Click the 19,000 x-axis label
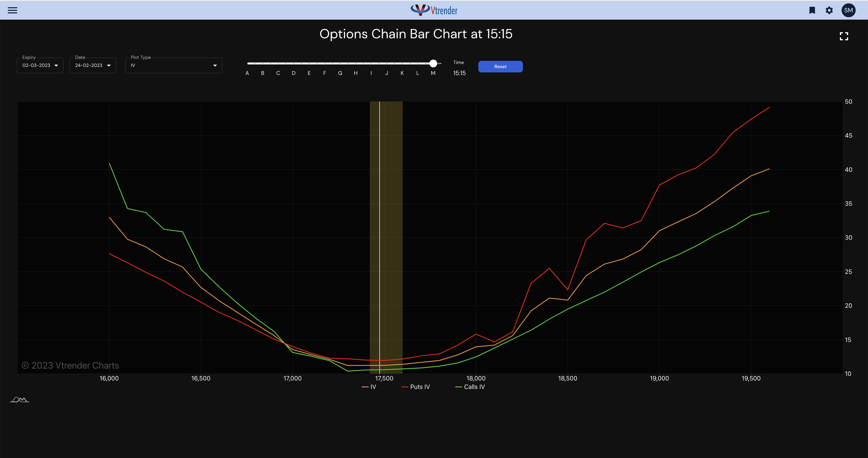Viewport: 868px width, 458px height. click(659, 379)
